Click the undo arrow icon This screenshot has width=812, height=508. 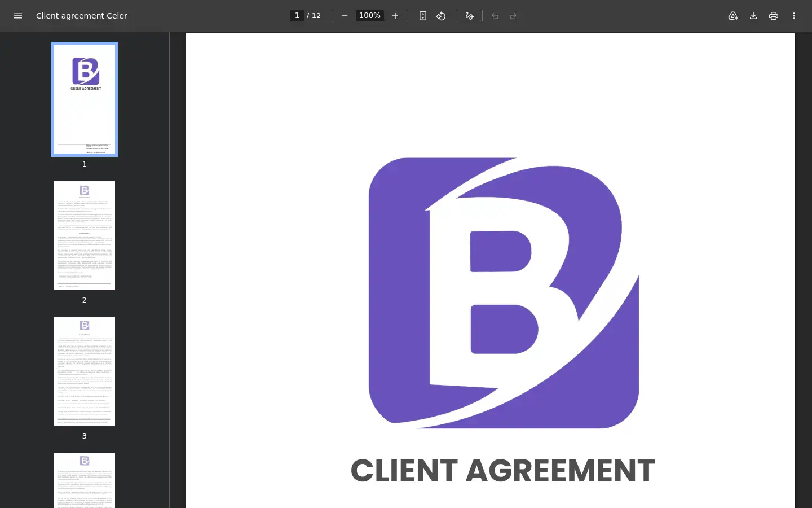495,16
